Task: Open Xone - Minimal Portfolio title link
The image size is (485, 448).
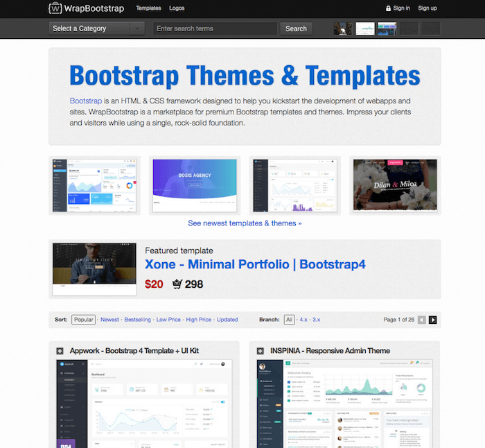Action: coord(255,264)
